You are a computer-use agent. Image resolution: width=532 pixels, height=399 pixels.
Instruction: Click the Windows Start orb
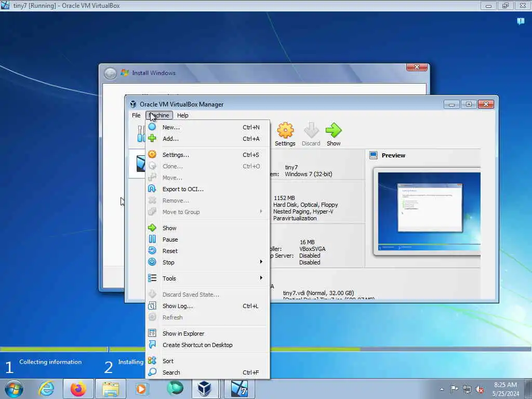tap(14, 389)
